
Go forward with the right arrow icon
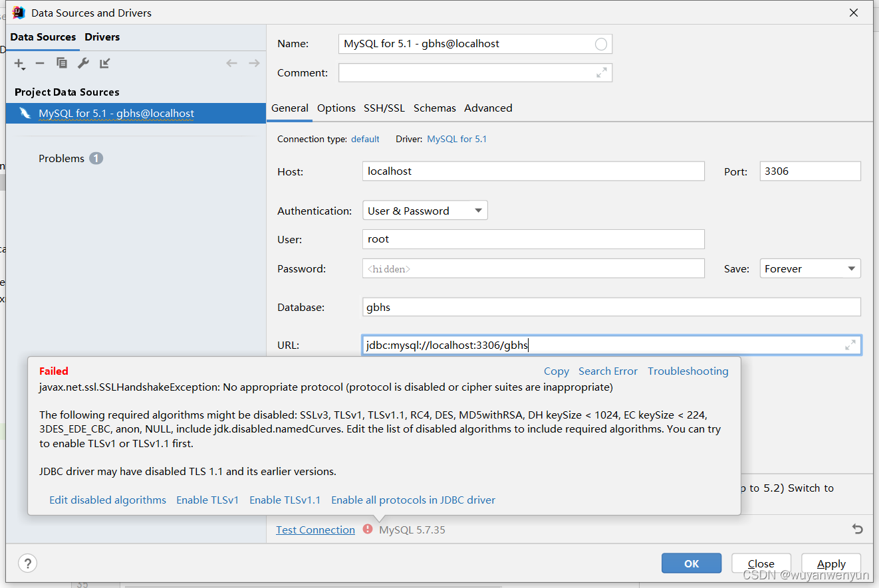coord(254,63)
